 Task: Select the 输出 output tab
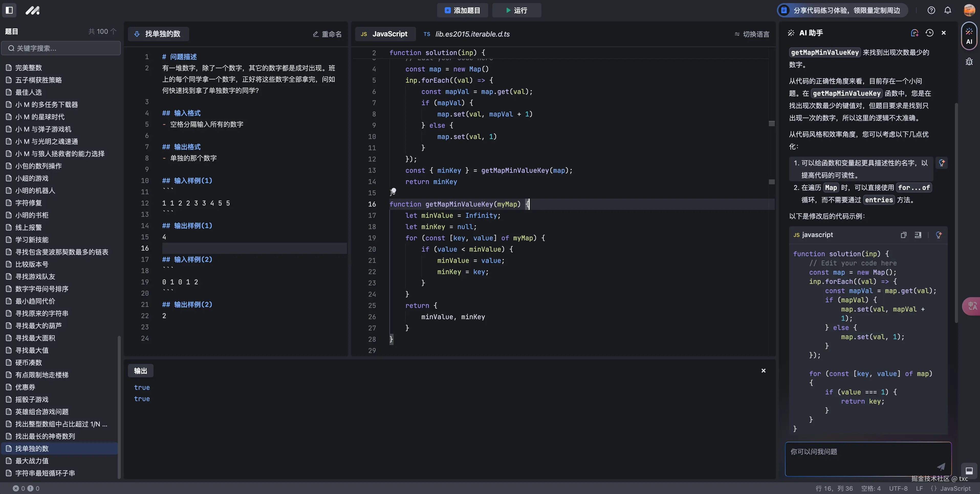140,371
